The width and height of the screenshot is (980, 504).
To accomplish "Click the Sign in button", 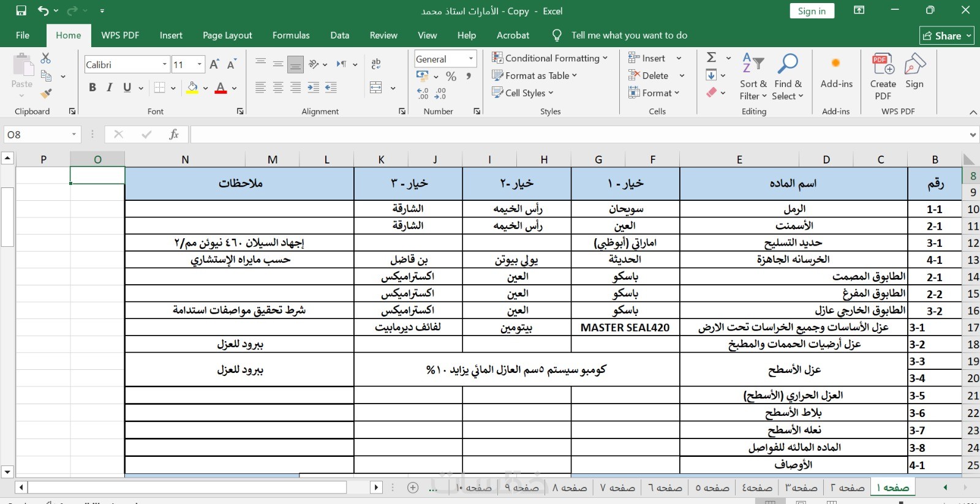I will 812,11.
